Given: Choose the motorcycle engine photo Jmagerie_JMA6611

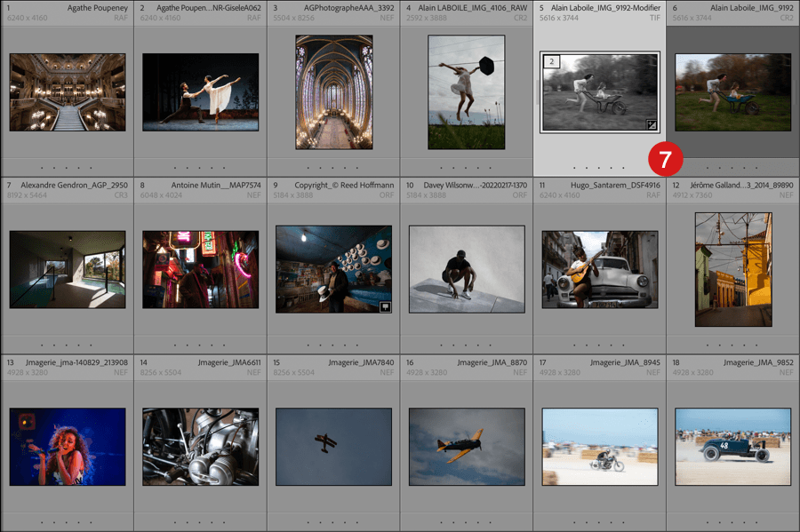Looking at the screenshot, I should 200,447.
